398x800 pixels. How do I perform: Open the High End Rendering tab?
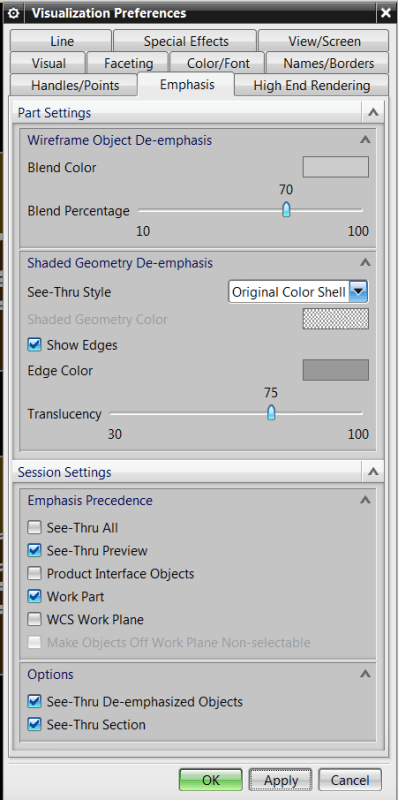click(x=312, y=85)
